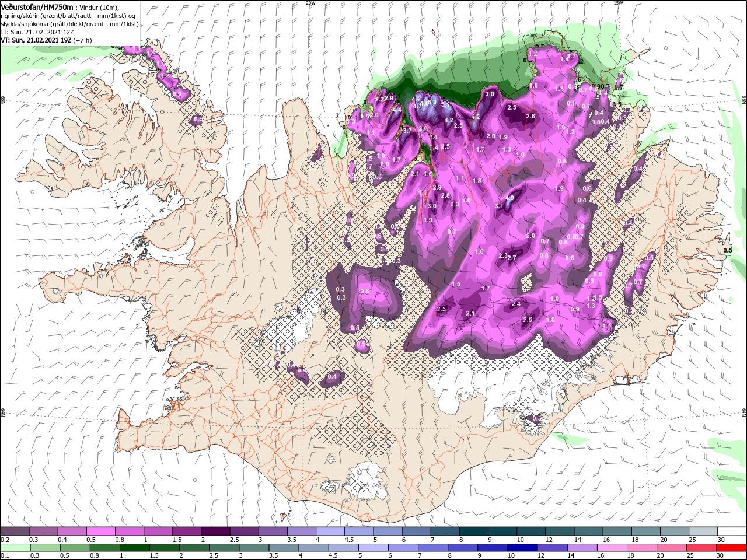Click the snow legend swatch starting at 0.2
The width and height of the screenshot is (747, 560).
point(15,531)
